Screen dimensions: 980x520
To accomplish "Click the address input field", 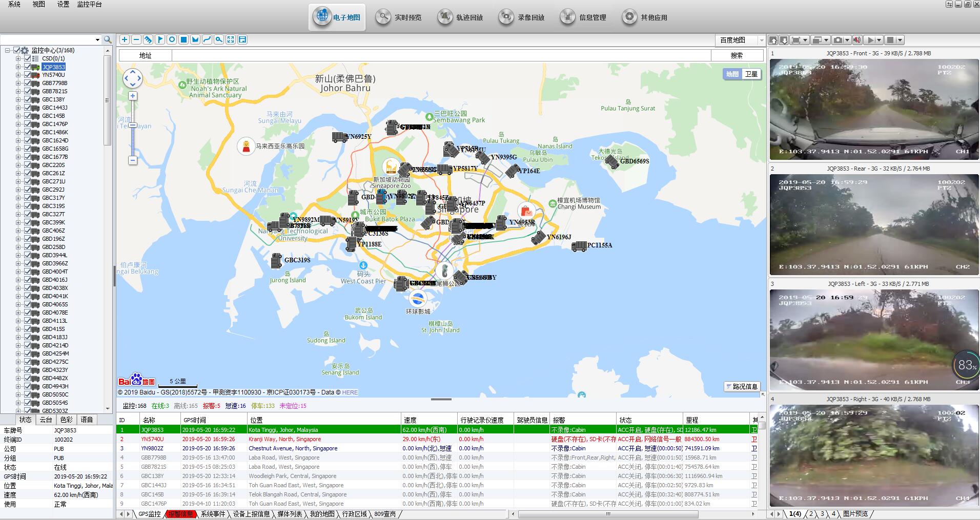I will 441,55.
